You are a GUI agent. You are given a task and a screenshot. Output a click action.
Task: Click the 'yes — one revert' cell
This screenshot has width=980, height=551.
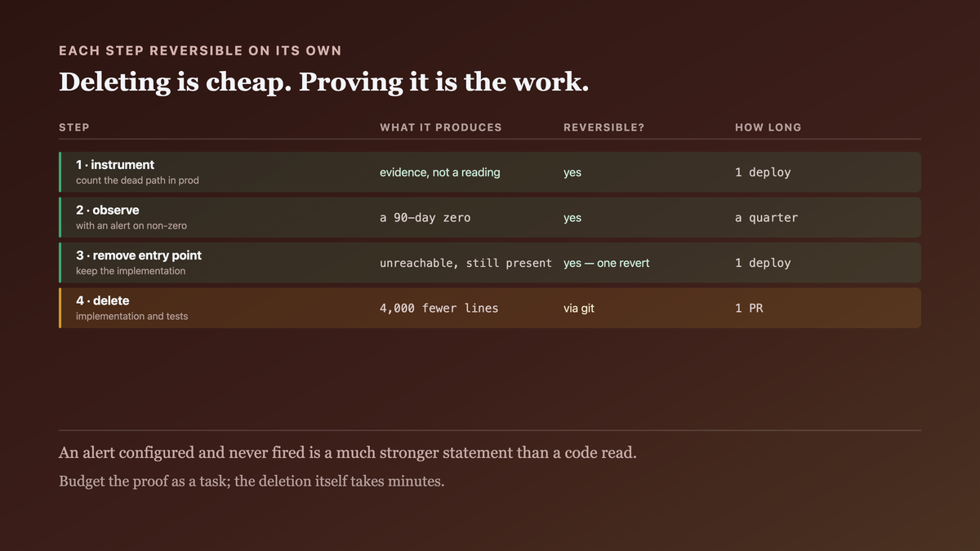[x=607, y=263]
